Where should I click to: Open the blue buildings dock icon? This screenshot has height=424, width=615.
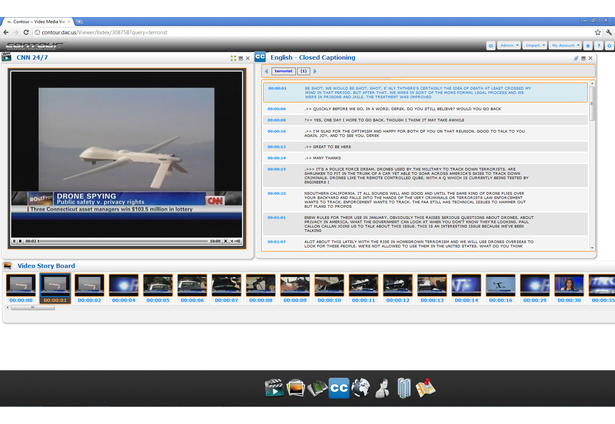pos(404,388)
